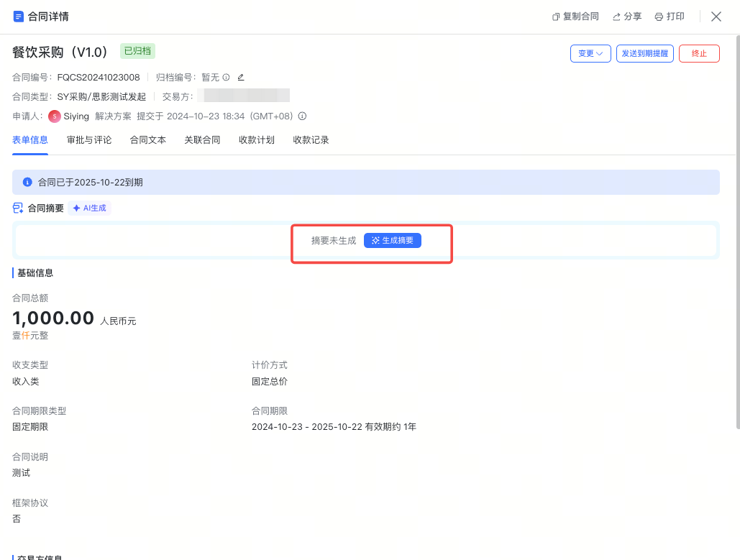This screenshot has width=740, height=560.
Task: Click contract number FQCS20241023008
Action: [x=99, y=77]
